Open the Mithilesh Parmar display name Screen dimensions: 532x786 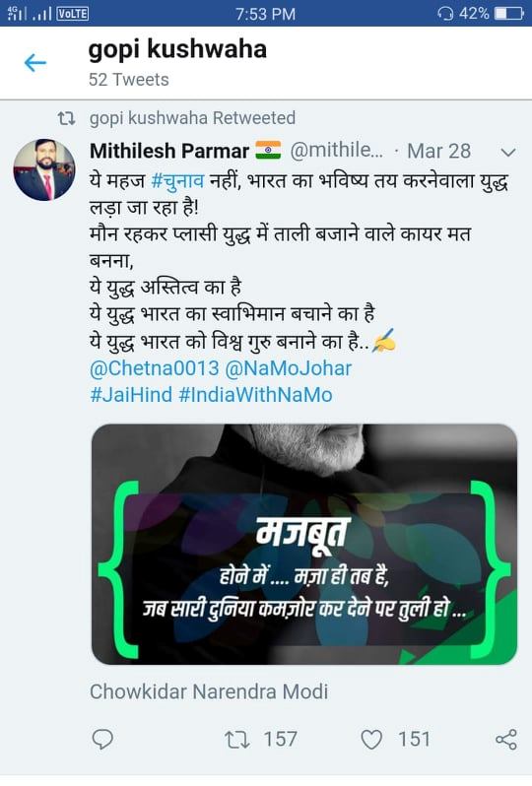[x=169, y=151]
